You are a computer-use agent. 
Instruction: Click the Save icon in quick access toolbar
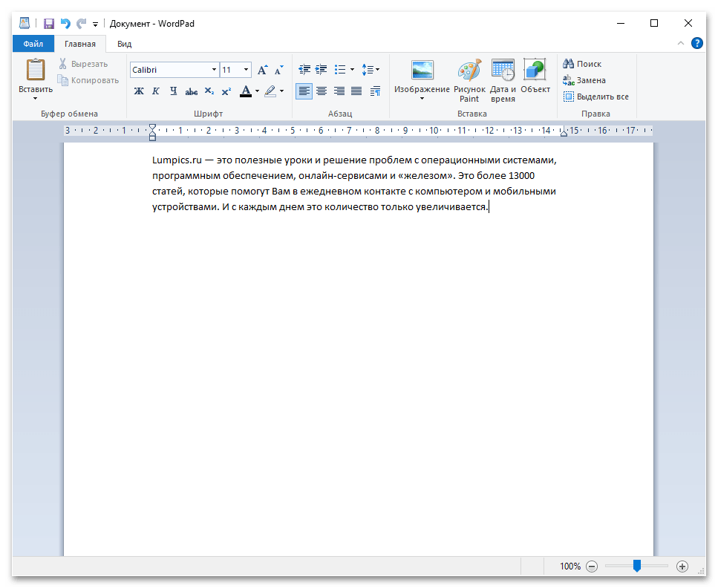click(x=49, y=24)
